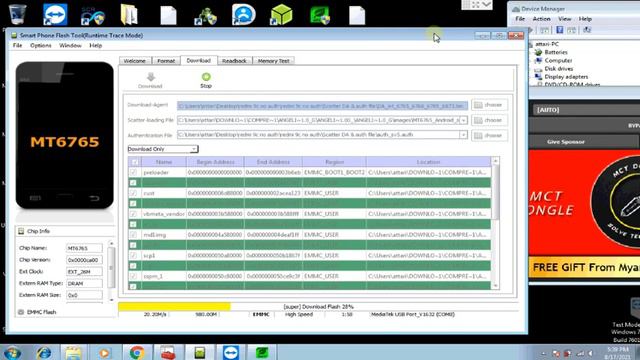Toggle the md1img row checkbox
This screenshot has height=360, width=640.
pos(133,235)
